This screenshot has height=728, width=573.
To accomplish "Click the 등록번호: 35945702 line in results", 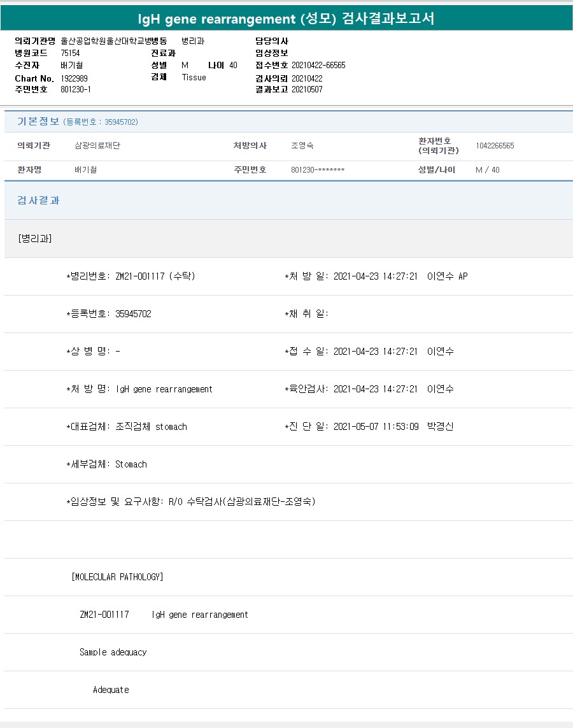I will point(109,314).
